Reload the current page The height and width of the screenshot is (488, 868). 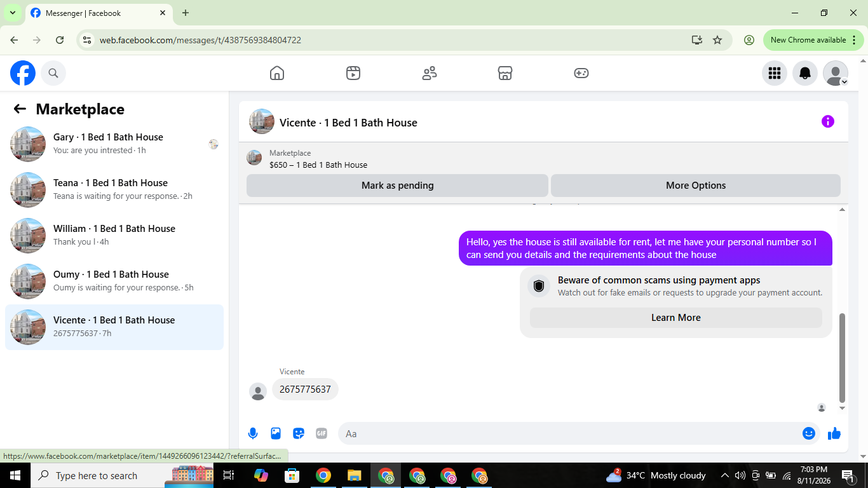[x=60, y=40]
